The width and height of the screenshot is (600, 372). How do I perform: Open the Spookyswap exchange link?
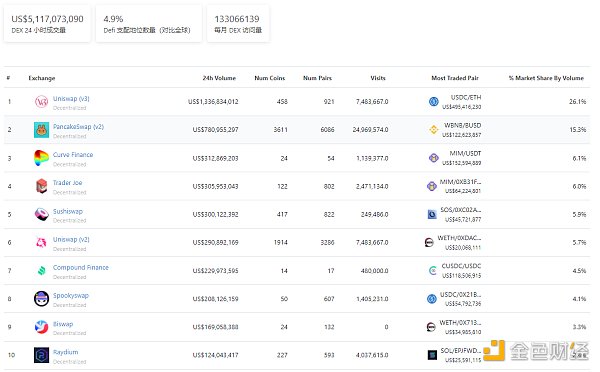(70, 295)
